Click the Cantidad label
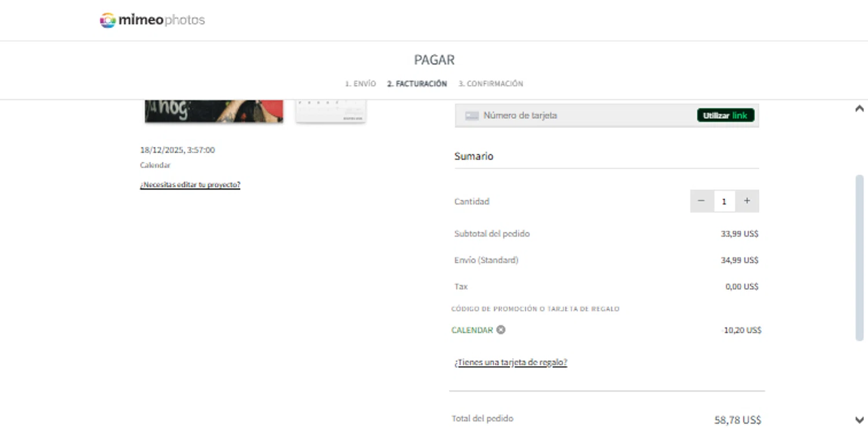Viewport: 868px width, 428px height. click(472, 202)
